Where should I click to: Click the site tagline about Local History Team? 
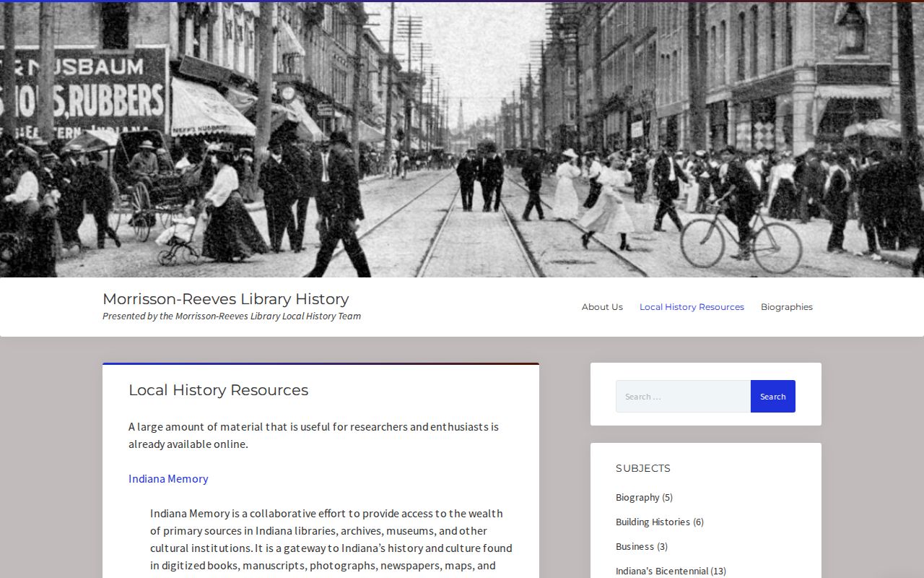[x=232, y=316]
